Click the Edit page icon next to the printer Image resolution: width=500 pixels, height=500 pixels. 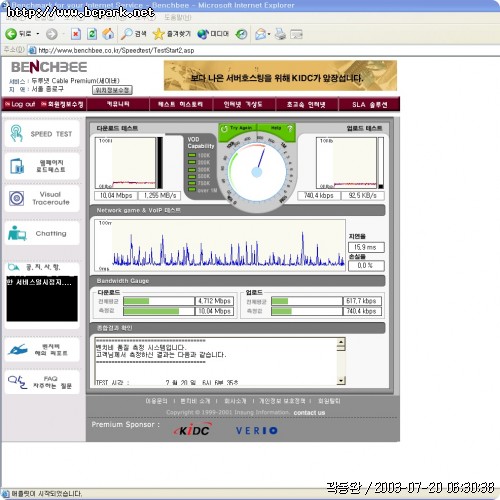pyautogui.click(x=296, y=34)
